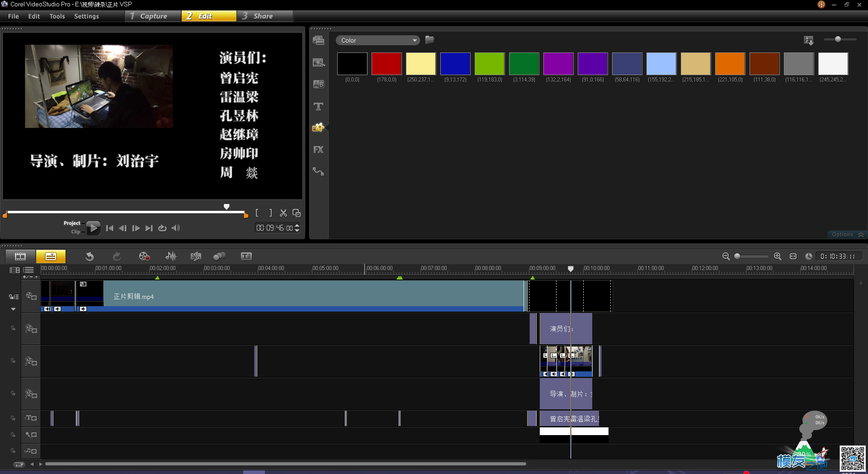Viewport: 868px width, 474px height.
Task: Click the timeline horizontal scrollbar
Action: coord(285,464)
